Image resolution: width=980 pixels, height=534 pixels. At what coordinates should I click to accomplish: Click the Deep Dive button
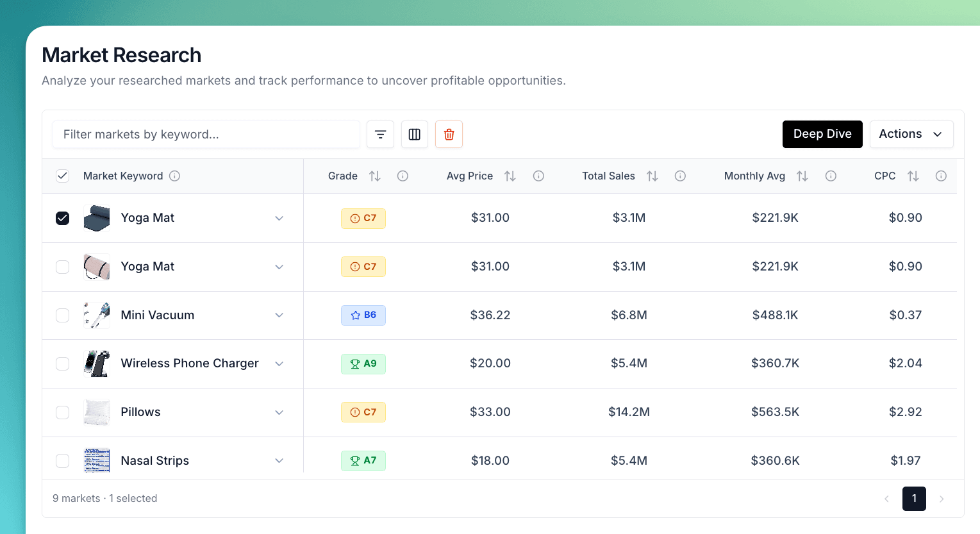point(822,134)
